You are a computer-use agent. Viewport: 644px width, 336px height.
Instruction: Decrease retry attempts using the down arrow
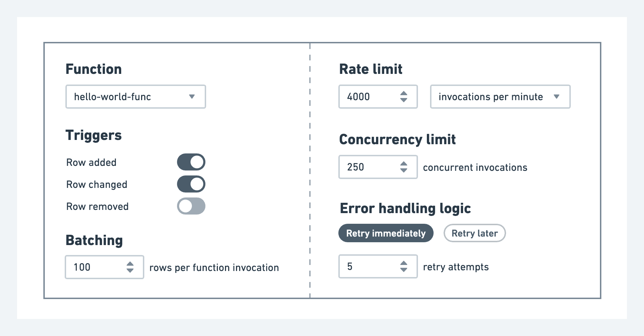pos(404,271)
